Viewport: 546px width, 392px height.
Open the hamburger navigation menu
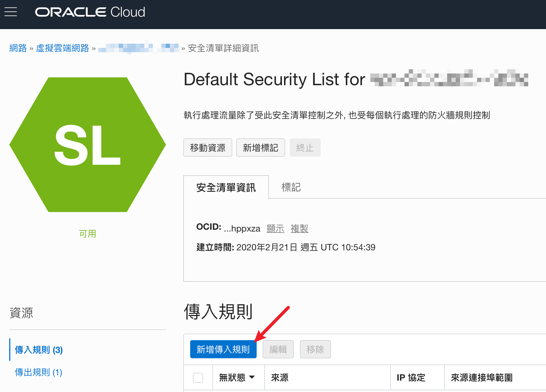[x=11, y=12]
